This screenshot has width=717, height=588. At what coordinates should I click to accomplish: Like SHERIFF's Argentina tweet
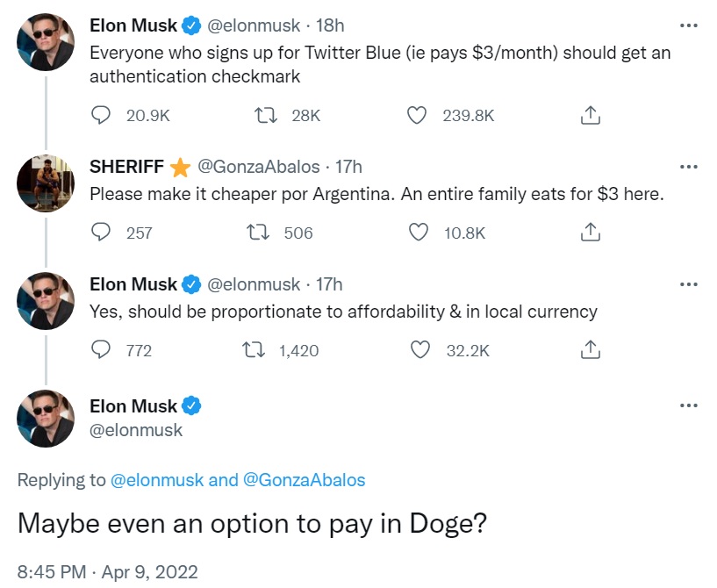pyautogui.click(x=418, y=232)
